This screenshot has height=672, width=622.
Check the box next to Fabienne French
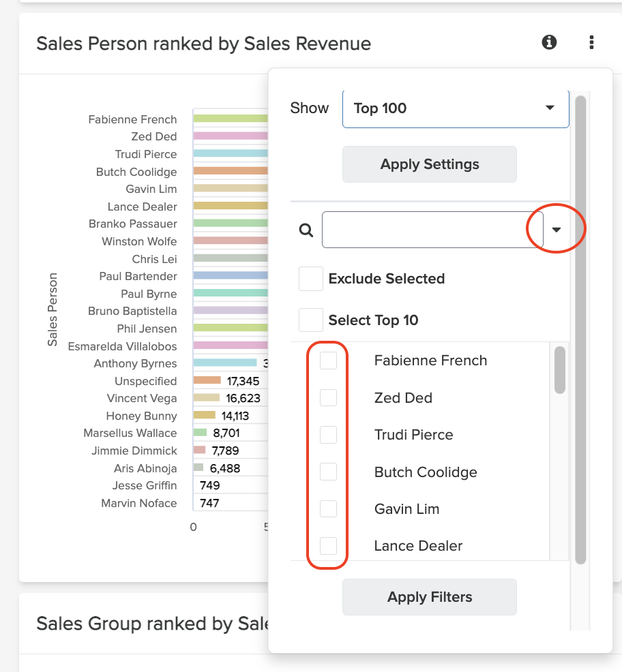(x=329, y=360)
